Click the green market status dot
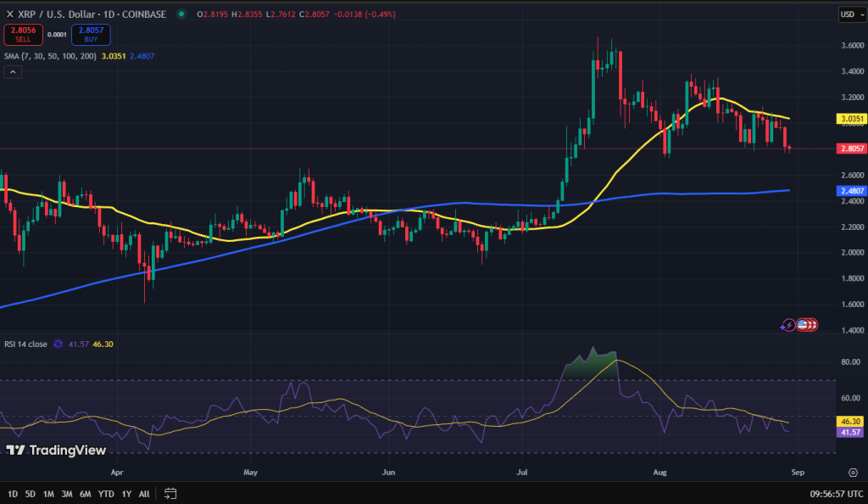868x504 pixels. (181, 14)
